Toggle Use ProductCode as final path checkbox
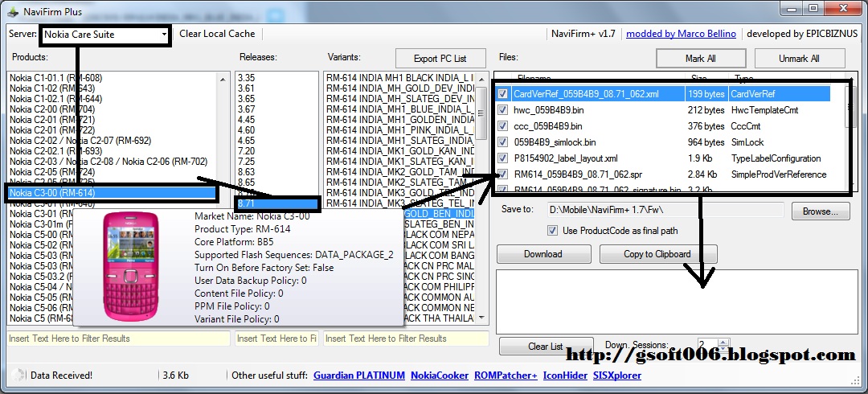The width and height of the screenshot is (868, 394). pyautogui.click(x=552, y=231)
